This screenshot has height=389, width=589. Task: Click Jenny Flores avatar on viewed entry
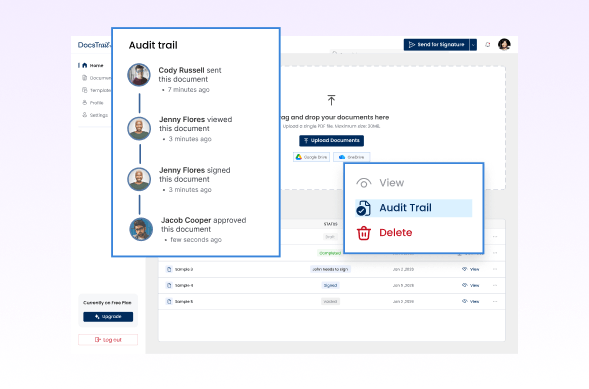(139, 128)
